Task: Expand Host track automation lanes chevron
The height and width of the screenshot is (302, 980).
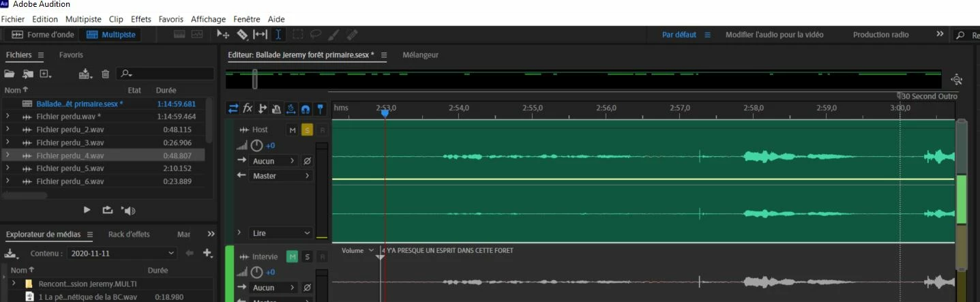Action: (239, 233)
